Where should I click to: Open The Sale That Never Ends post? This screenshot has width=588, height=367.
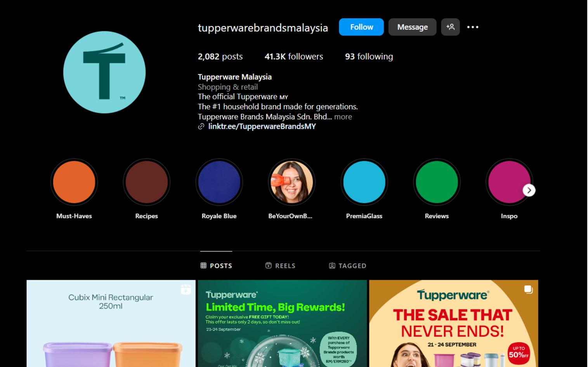(454, 324)
